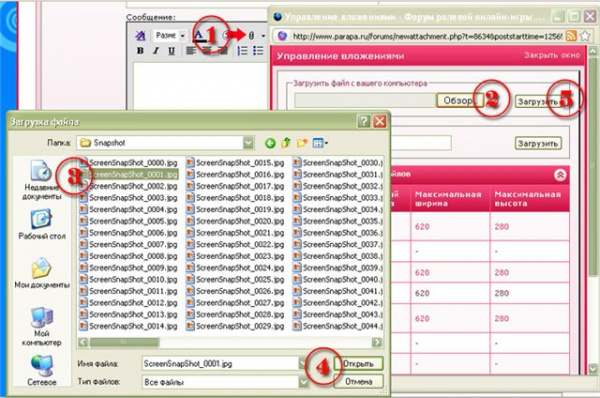Open Недавние документы in sidebar
The image size is (600, 398).
click(x=41, y=180)
